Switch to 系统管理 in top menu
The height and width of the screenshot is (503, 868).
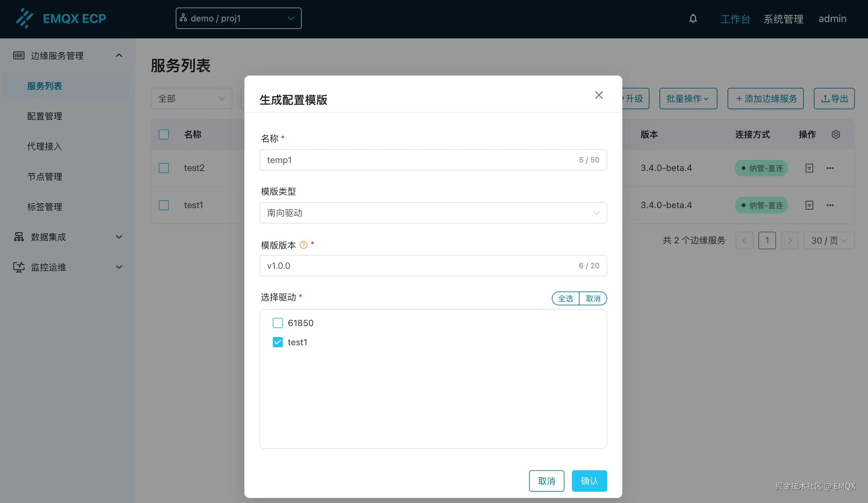tap(783, 19)
